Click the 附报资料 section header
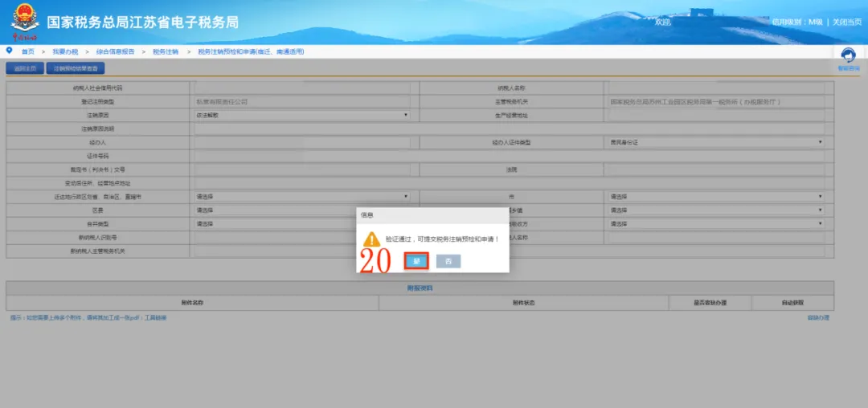 pos(420,288)
